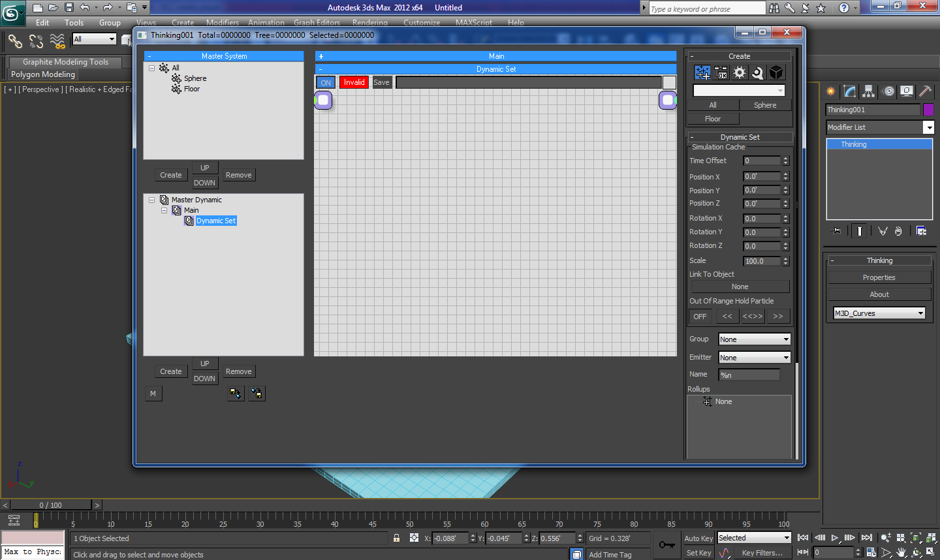Screen dimensions: 940x560
Task: Select the wrench helpers create icon
Action: pos(757,72)
